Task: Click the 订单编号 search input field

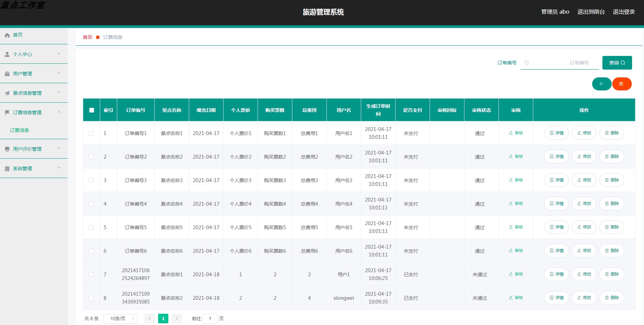Action: click(x=560, y=63)
